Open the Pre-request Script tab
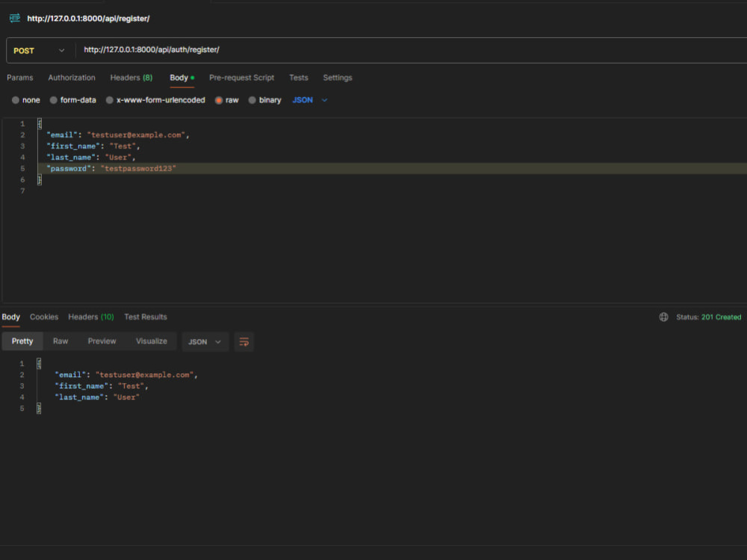The width and height of the screenshot is (747, 560). coord(241,78)
